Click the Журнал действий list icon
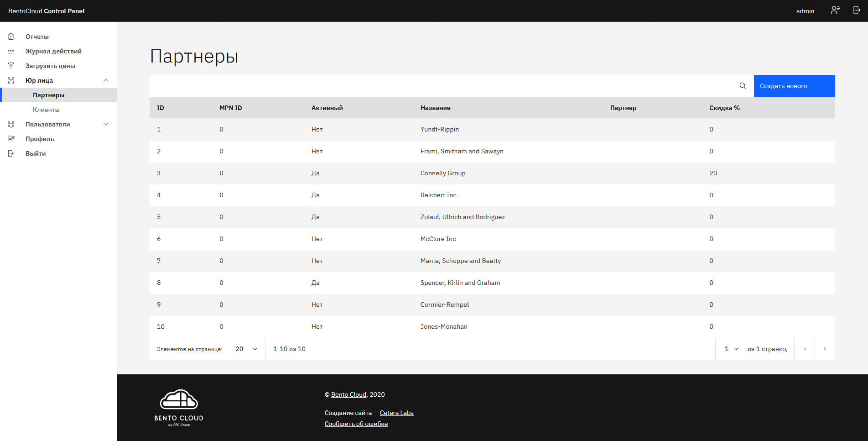 pos(11,51)
